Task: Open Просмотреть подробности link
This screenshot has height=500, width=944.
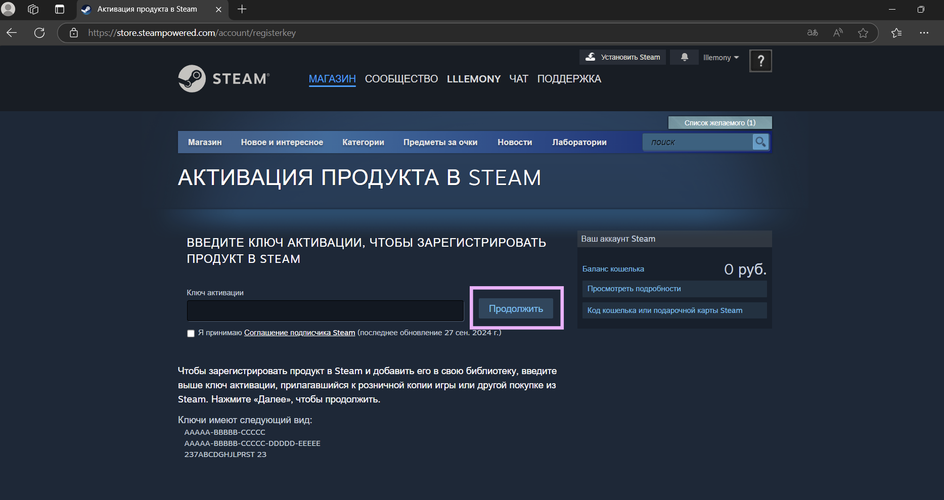Action: [x=674, y=289]
